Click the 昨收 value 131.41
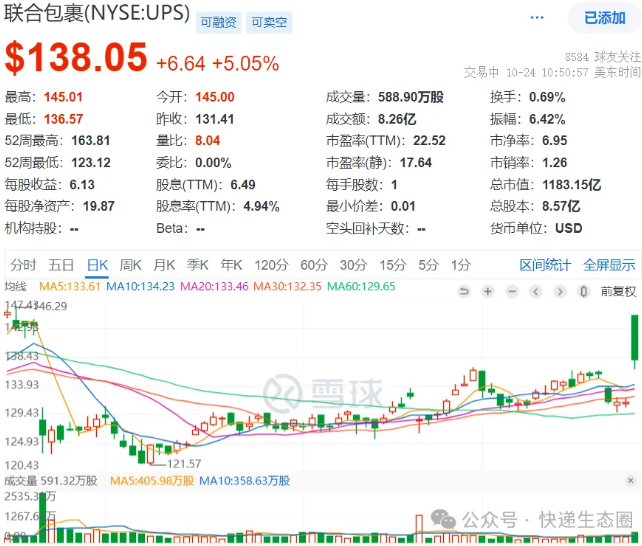 215,119
